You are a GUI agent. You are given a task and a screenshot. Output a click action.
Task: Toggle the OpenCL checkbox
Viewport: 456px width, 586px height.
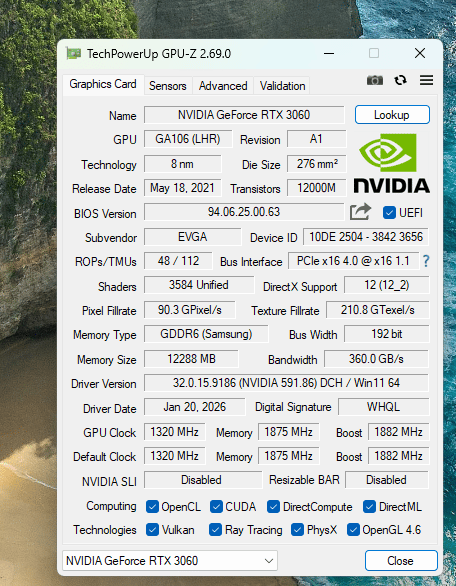click(152, 507)
